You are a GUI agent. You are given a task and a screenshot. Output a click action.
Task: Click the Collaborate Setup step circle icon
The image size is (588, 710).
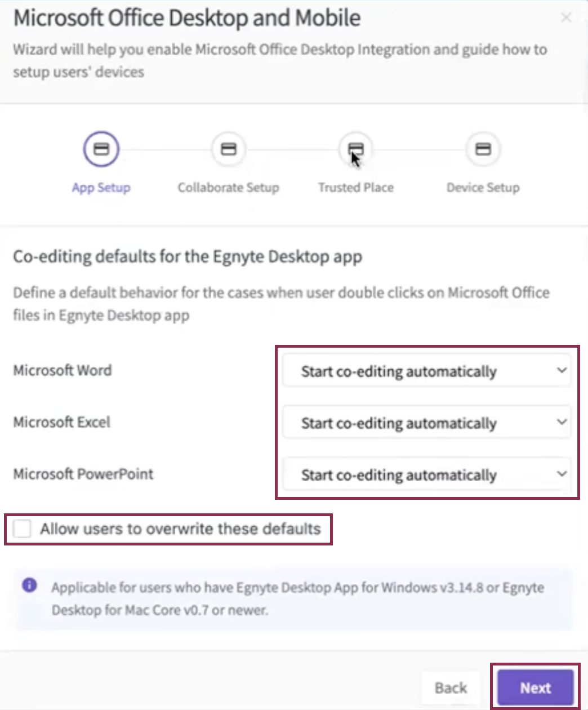coord(228,149)
